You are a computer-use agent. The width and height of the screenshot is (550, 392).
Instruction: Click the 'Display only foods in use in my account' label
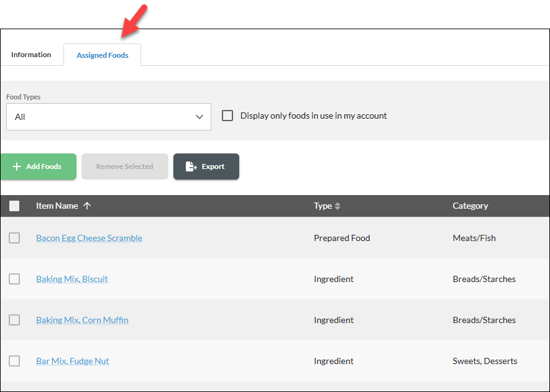314,116
